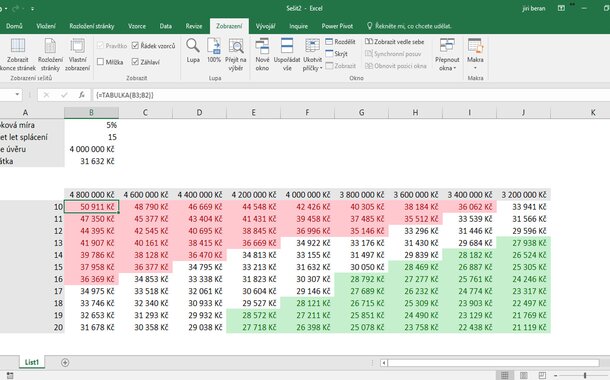This screenshot has height=380, width=610.
Task: Select header cell 3 200 000 Kč
Action: (x=524, y=194)
